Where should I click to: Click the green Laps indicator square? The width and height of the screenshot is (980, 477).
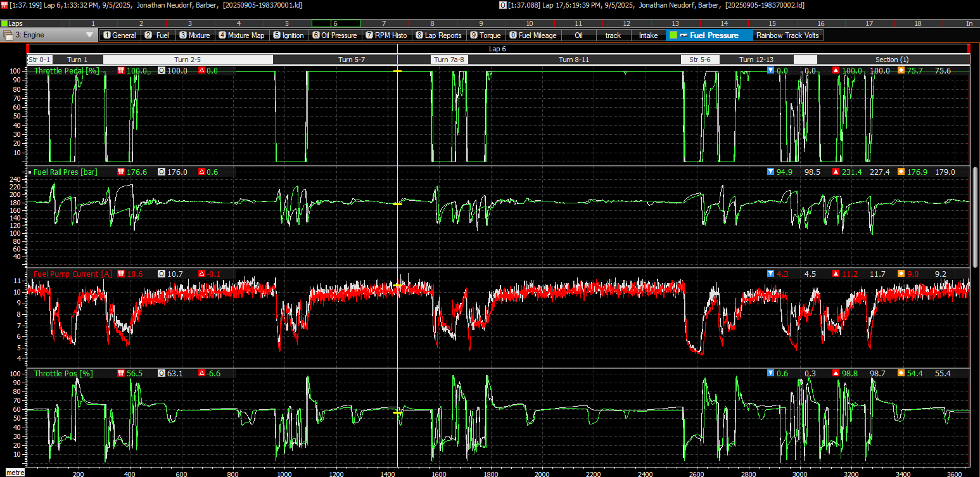point(4,23)
